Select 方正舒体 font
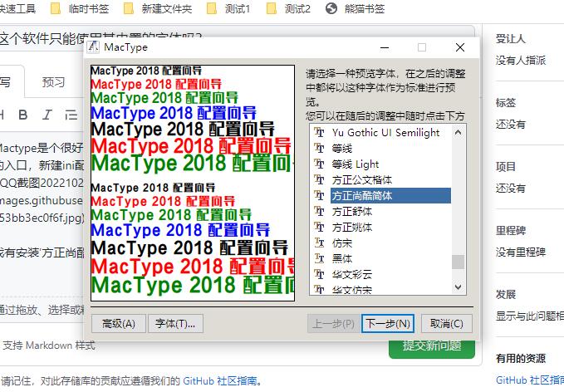Viewport: 564px width, 392px height. (352, 212)
